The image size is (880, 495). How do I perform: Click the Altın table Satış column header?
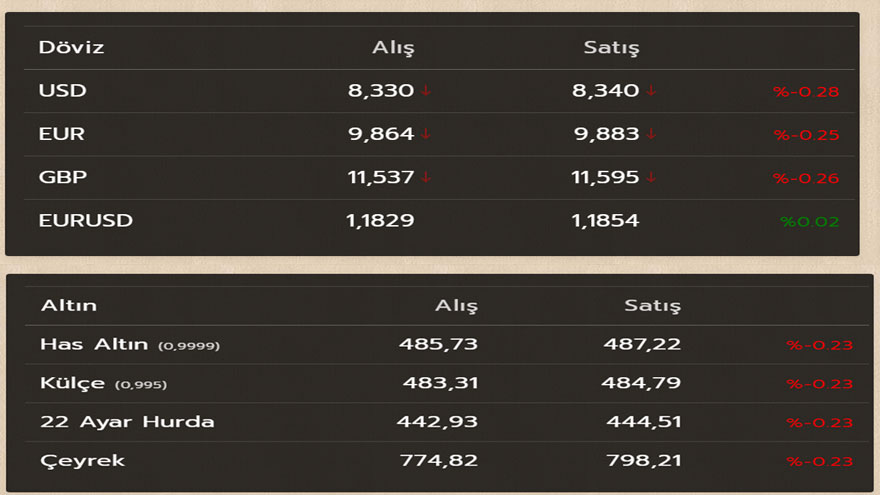[652, 306]
